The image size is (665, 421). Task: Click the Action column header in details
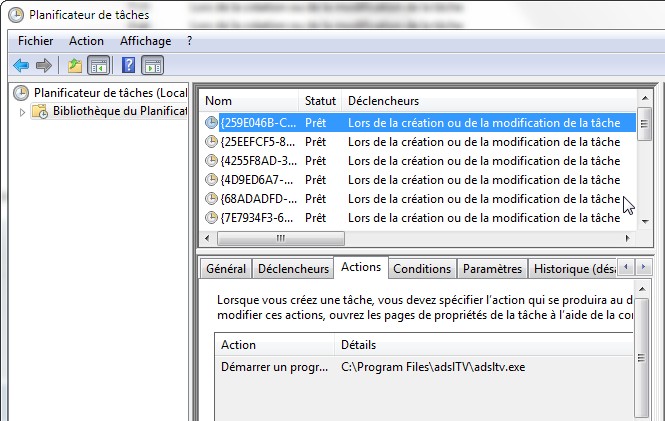pos(274,345)
